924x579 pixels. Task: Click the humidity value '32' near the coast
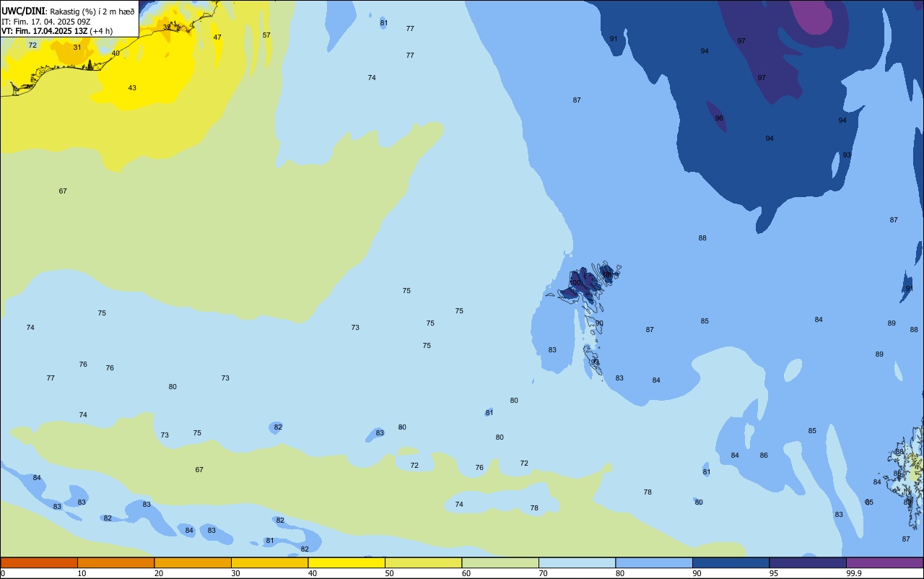pos(167,27)
